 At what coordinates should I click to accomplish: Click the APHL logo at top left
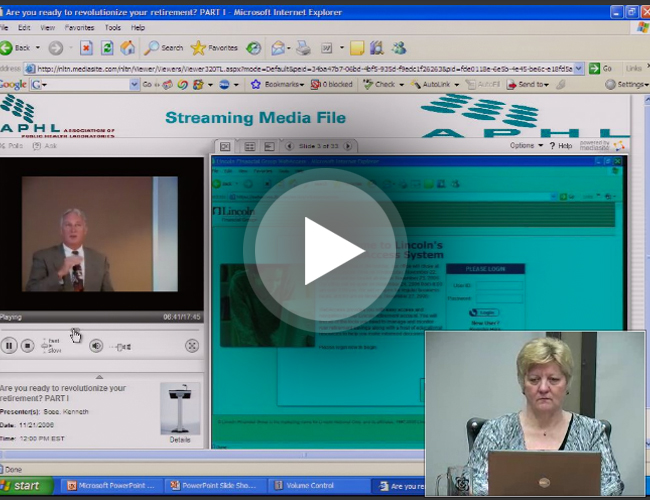coord(57,116)
